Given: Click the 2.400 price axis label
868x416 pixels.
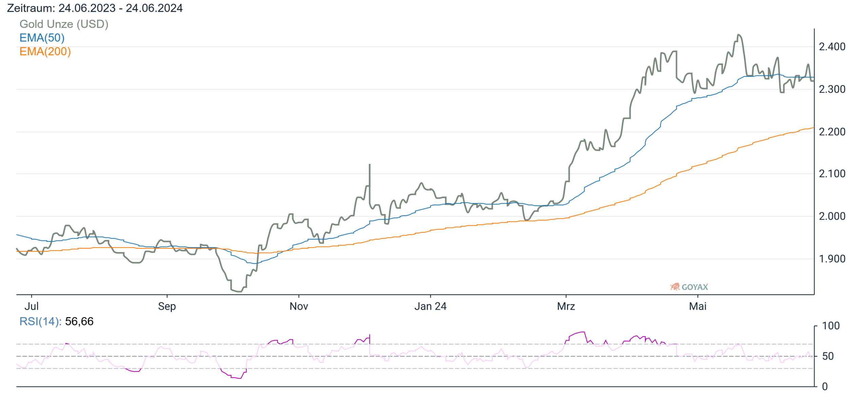Looking at the screenshot, I should pos(832,46).
